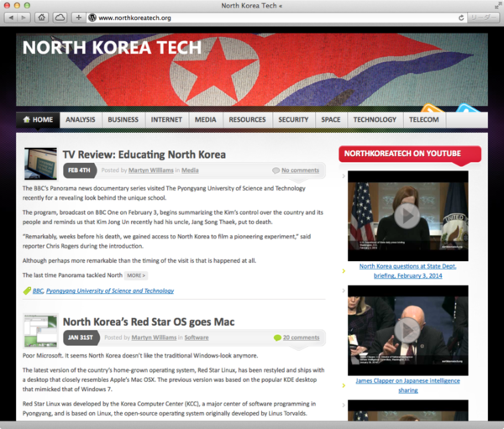Open the SPACE menu item

(x=331, y=120)
